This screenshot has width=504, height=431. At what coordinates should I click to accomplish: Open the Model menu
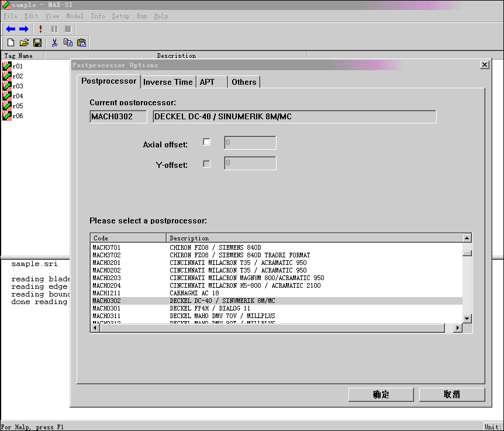tap(75, 16)
